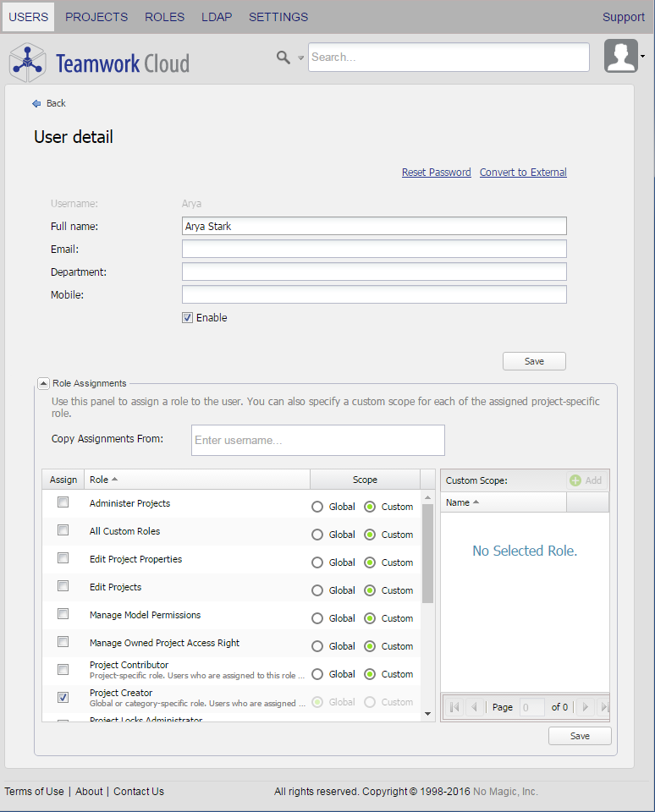
Task: Click Convert to External link
Action: pos(523,173)
